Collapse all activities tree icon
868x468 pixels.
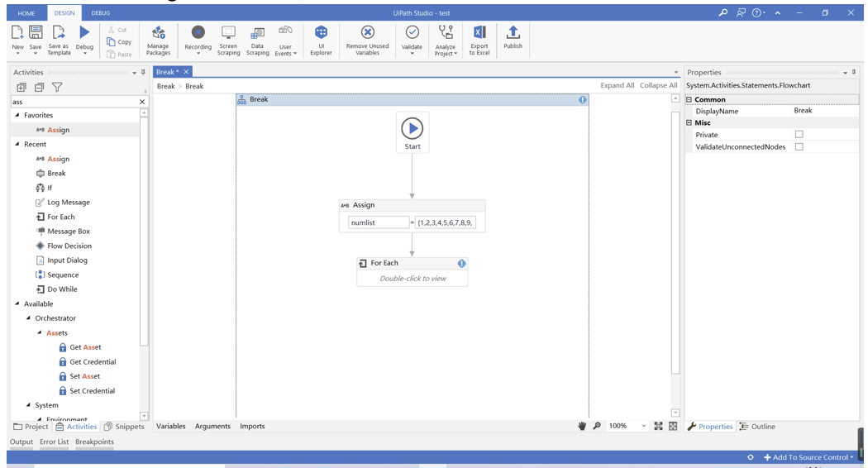click(x=40, y=87)
